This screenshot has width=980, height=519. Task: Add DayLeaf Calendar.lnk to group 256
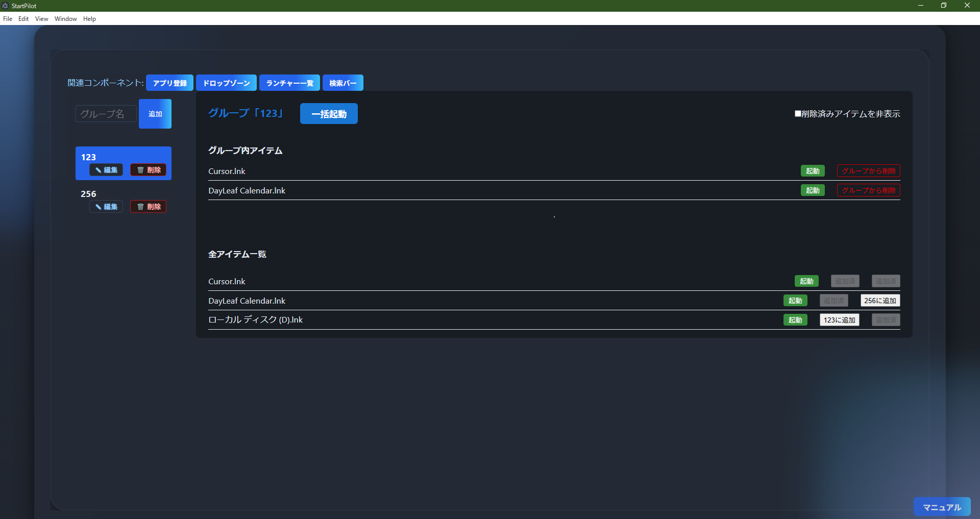[880, 301]
